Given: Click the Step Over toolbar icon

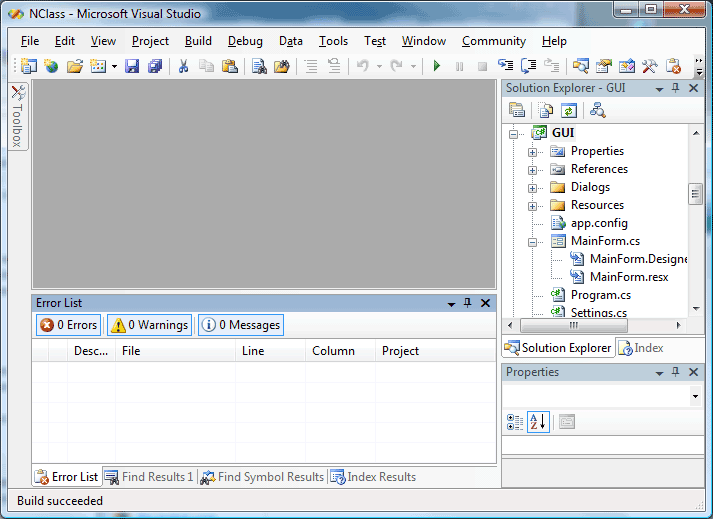Looking at the screenshot, I should coord(528,66).
